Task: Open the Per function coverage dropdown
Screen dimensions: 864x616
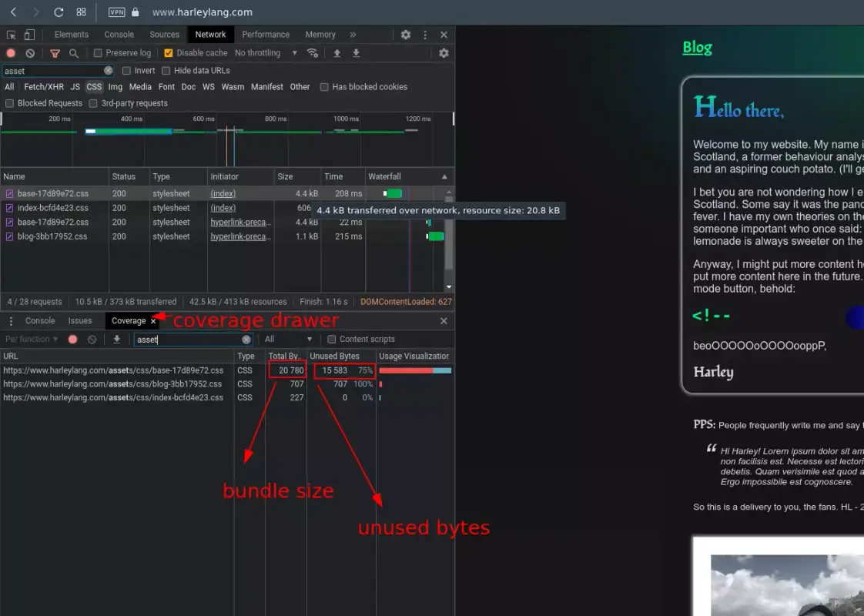Action: tap(32, 340)
